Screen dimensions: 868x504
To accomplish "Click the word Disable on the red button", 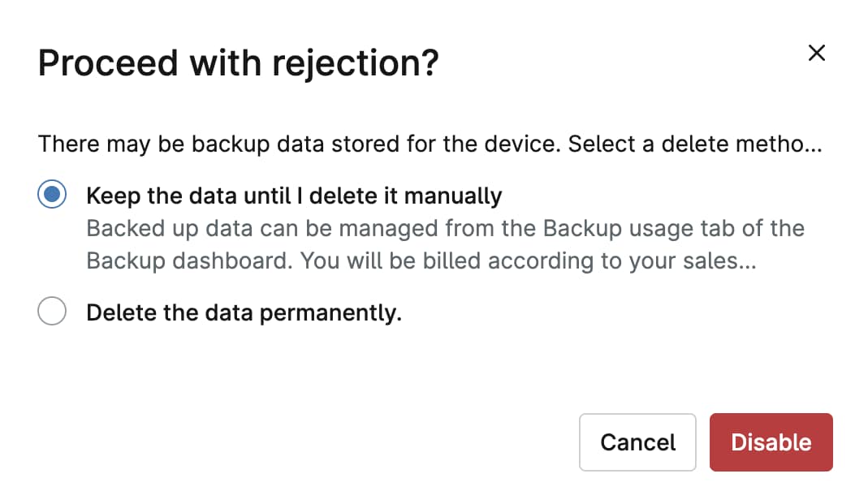I will tap(771, 442).
